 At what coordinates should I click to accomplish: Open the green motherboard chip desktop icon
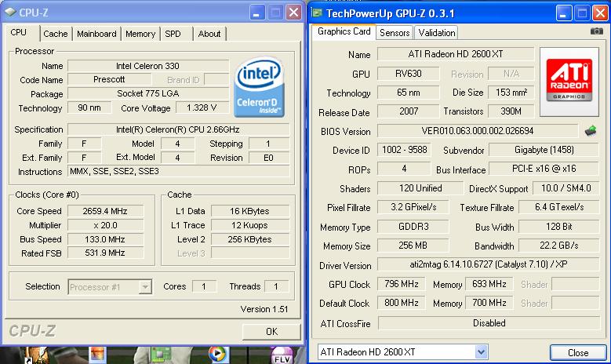[160, 355]
